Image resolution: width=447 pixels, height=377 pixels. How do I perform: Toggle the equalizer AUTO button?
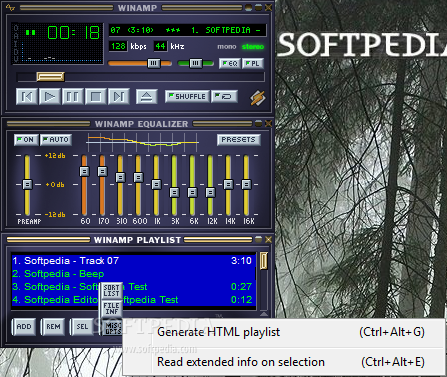[x=56, y=140]
